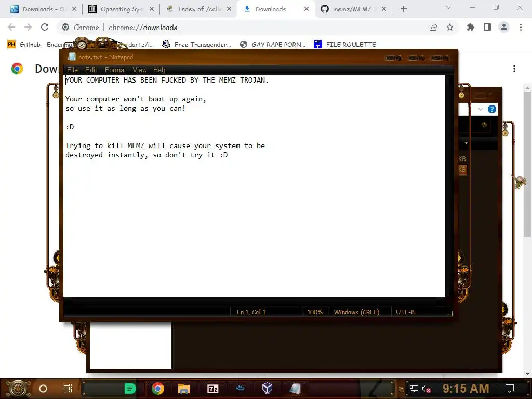Open the Chrome profile avatar menu

click(x=504, y=27)
